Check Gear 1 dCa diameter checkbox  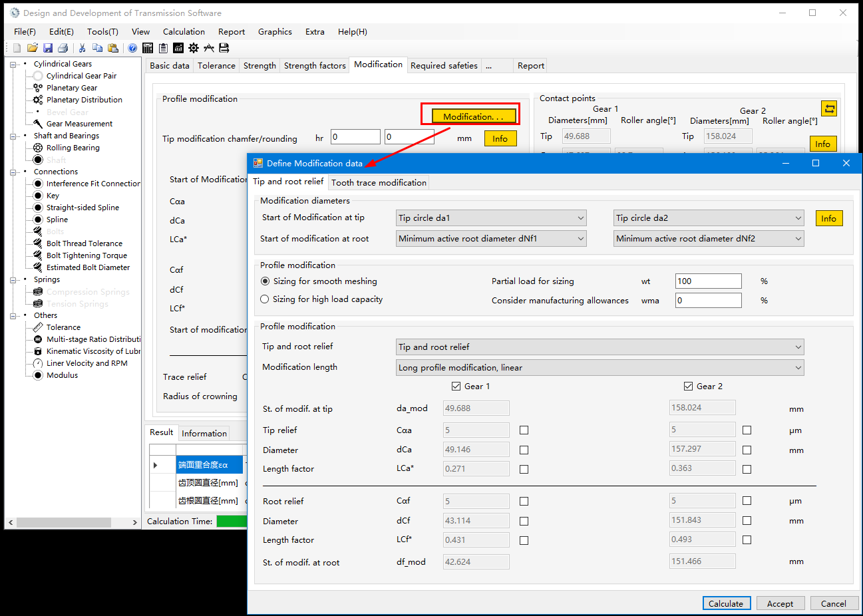pyautogui.click(x=524, y=450)
